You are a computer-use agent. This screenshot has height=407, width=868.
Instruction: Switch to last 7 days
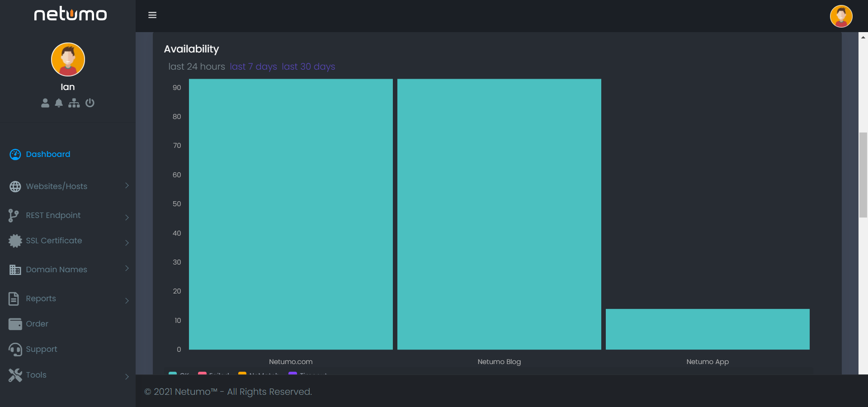(253, 66)
